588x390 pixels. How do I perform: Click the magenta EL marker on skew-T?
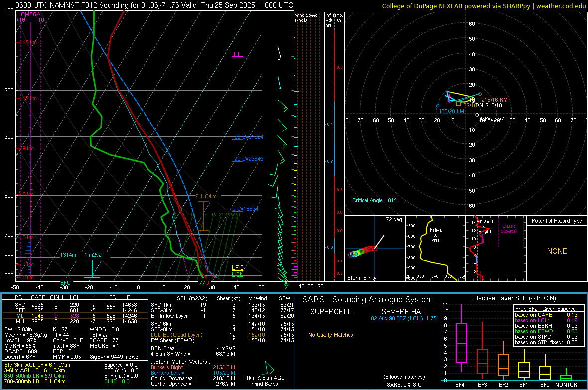click(x=237, y=54)
